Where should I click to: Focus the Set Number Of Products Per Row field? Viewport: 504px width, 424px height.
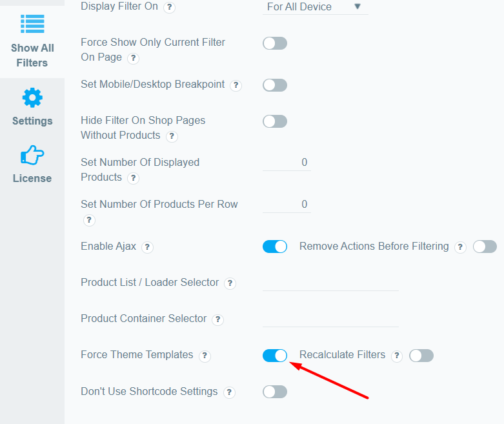(287, 205)
